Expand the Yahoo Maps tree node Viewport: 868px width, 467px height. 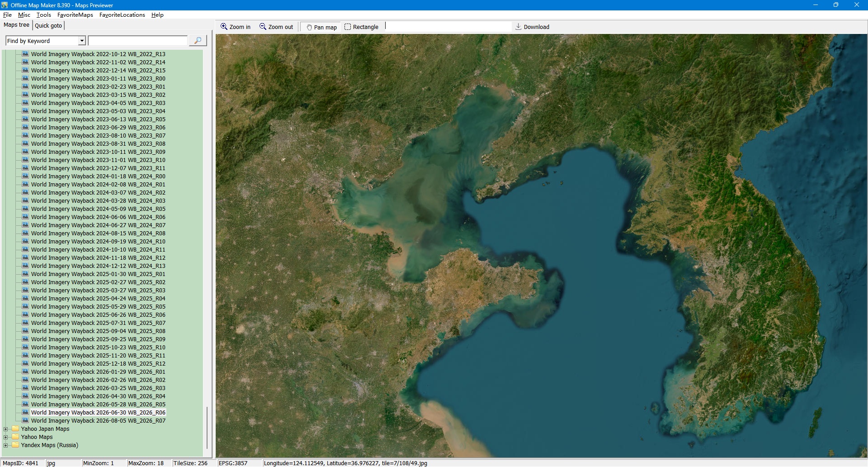point(5,437)
